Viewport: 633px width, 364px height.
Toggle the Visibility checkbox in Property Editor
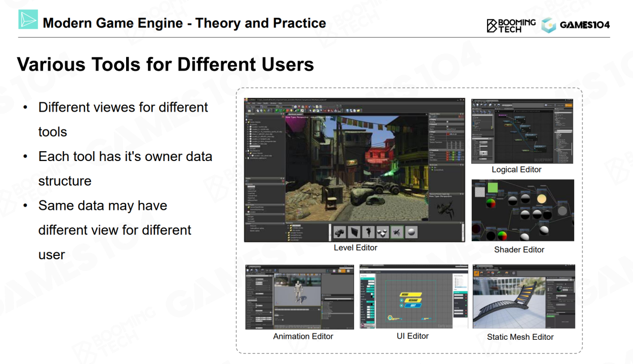448,121
